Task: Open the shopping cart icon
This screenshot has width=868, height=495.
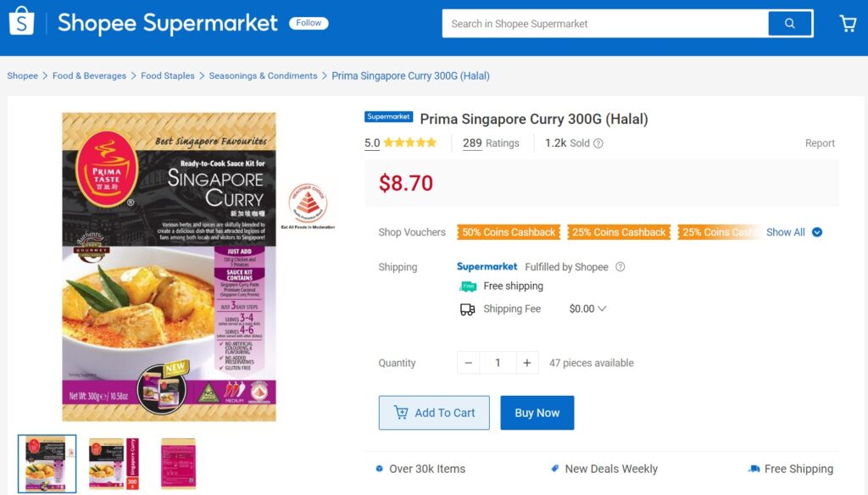Action: click(x=848, y=24)
